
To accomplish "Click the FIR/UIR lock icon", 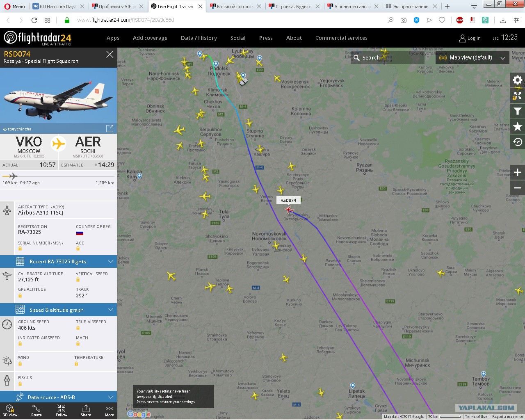I will tap(20, 383).
